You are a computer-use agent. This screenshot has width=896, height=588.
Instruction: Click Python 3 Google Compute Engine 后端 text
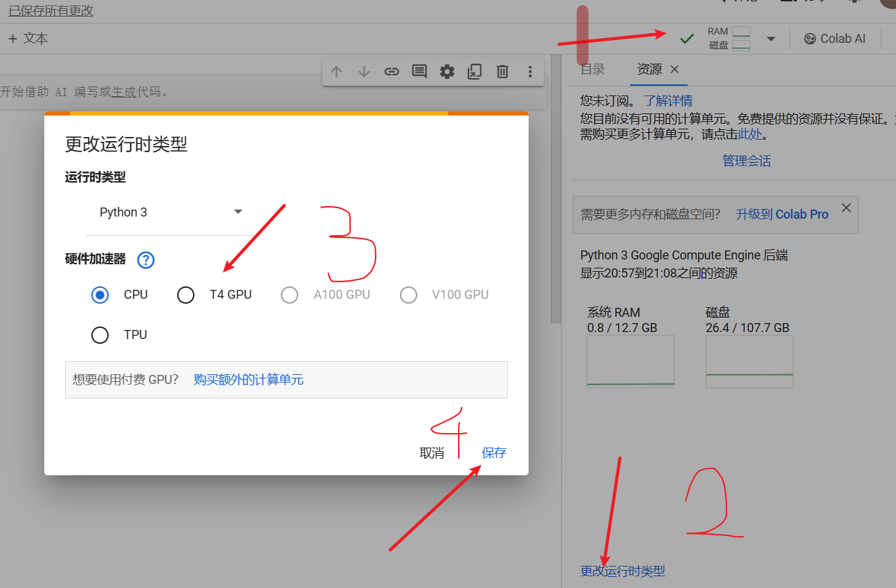click(684, 255)
